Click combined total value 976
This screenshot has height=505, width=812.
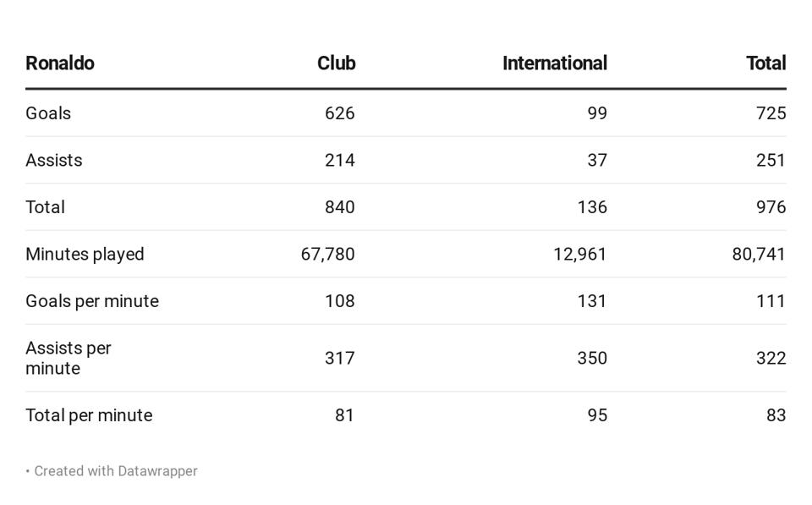pos(771,207)
